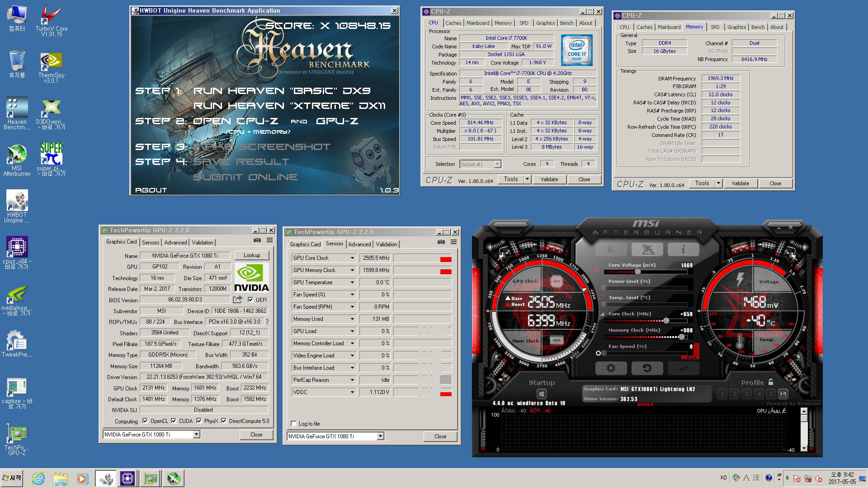Screen dimensions: 868x488
Task: Toggle the PhysX checkbox in GPU-Z
Action: click(199, 421)
